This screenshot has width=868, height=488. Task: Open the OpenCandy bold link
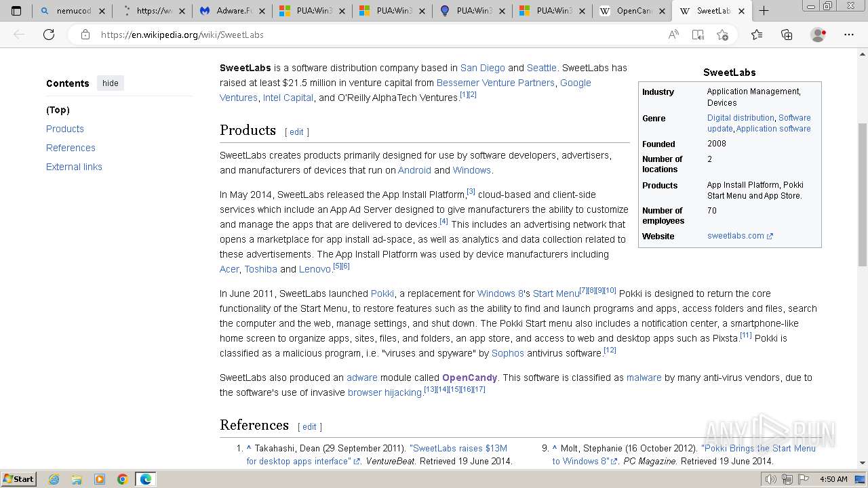coord(469,378)
